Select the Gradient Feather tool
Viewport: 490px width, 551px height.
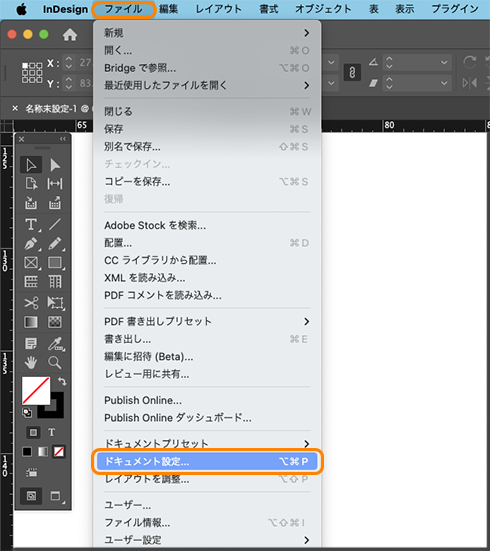tap(55, 322)
